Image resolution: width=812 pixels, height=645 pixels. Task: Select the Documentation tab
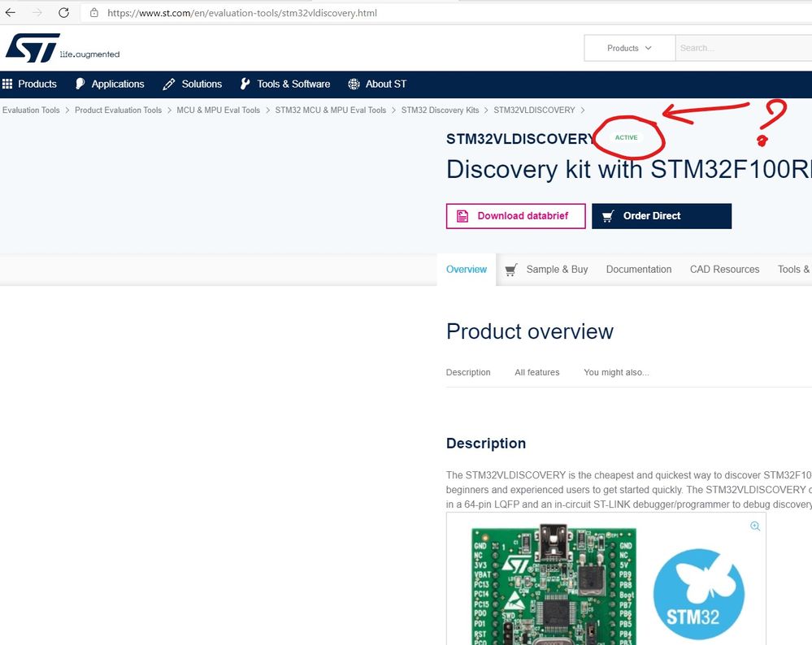pyautogui.click(x=639, y=270)
